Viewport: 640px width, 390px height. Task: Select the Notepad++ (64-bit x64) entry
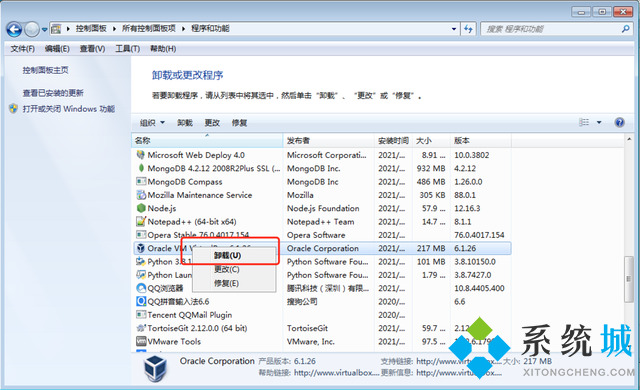click(x=192, y=222)
